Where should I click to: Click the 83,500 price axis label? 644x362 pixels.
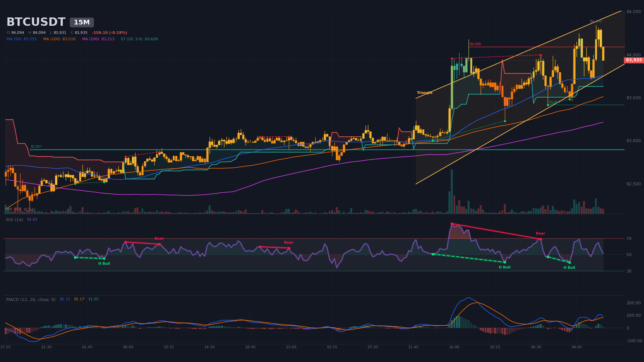pyautogui.click(x=634, y=98)
